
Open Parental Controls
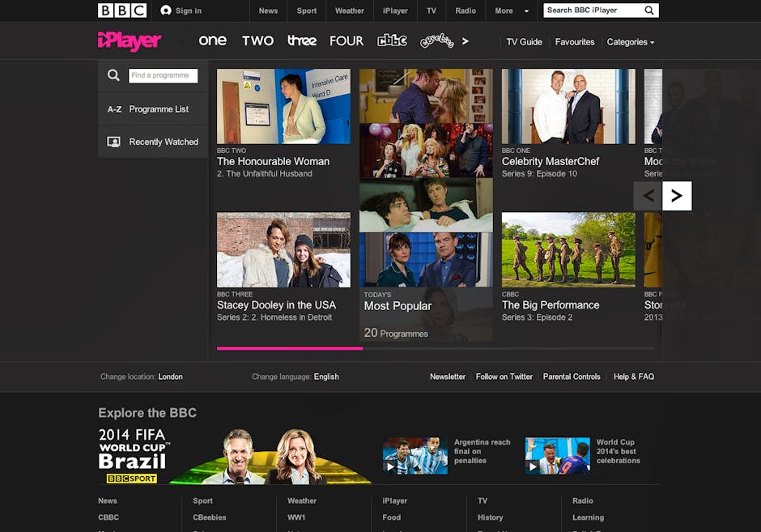point(572,377)
